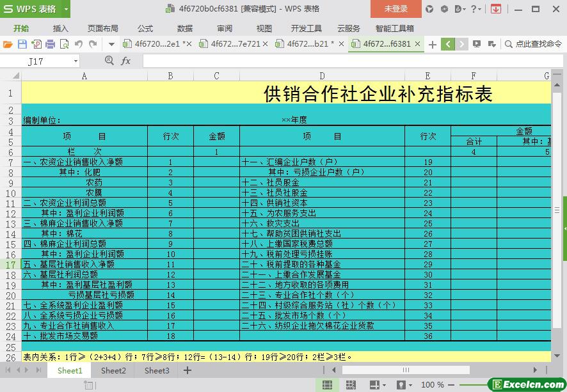The width and height of the screenshot is (567, 392).
Task: Switch to Sheet1 tab
Action: click(x=70, y=370)
